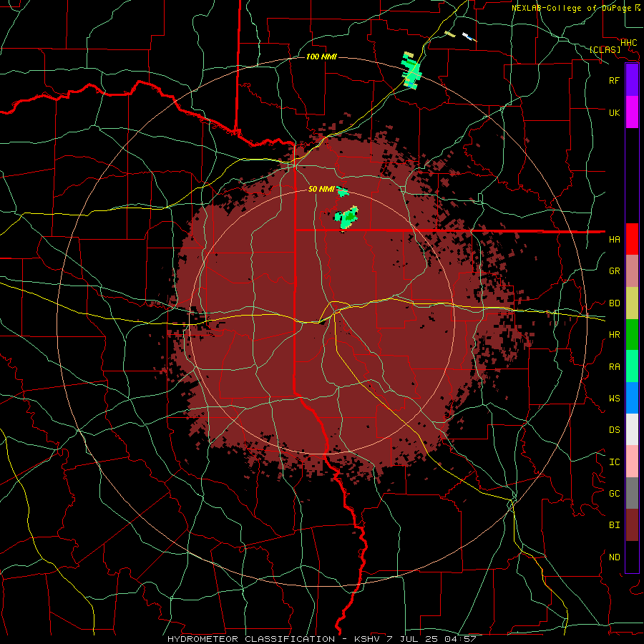
Task: Click the HR legend label
Action: [x=614, y=335]
